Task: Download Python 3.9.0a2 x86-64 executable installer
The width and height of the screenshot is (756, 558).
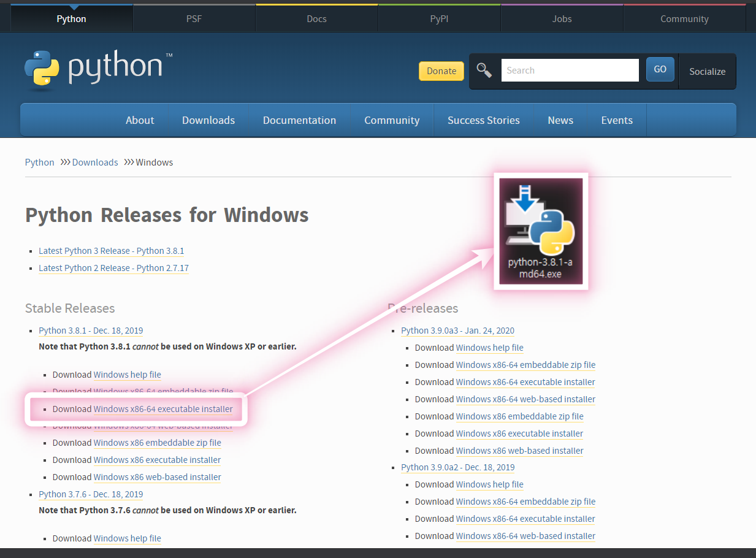Action: pyautogui.click(x=525, y=519)
